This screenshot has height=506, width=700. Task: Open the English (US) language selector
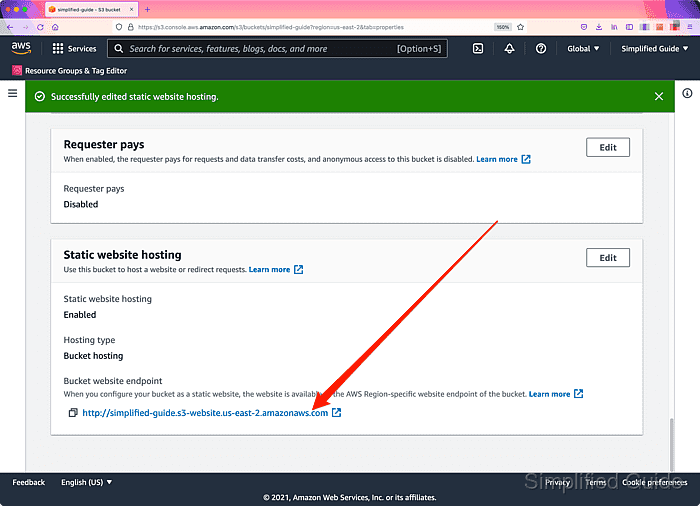(x=87, y=482)
